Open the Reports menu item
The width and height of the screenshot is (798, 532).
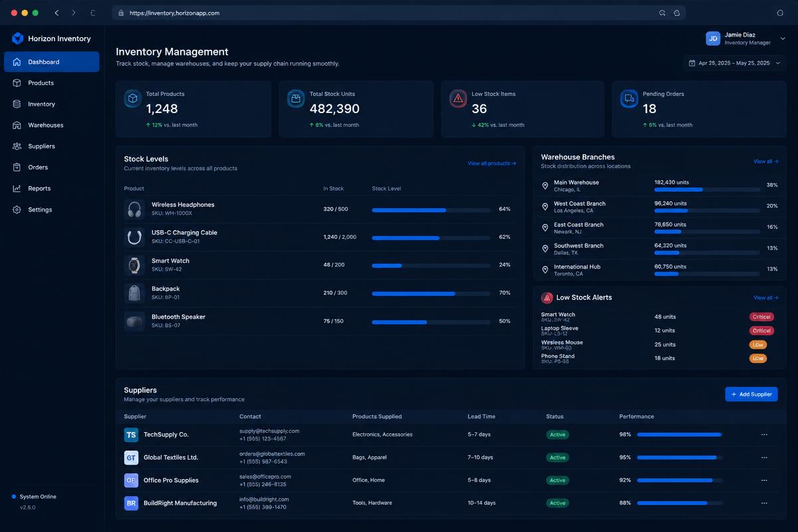tap(52, 188)
